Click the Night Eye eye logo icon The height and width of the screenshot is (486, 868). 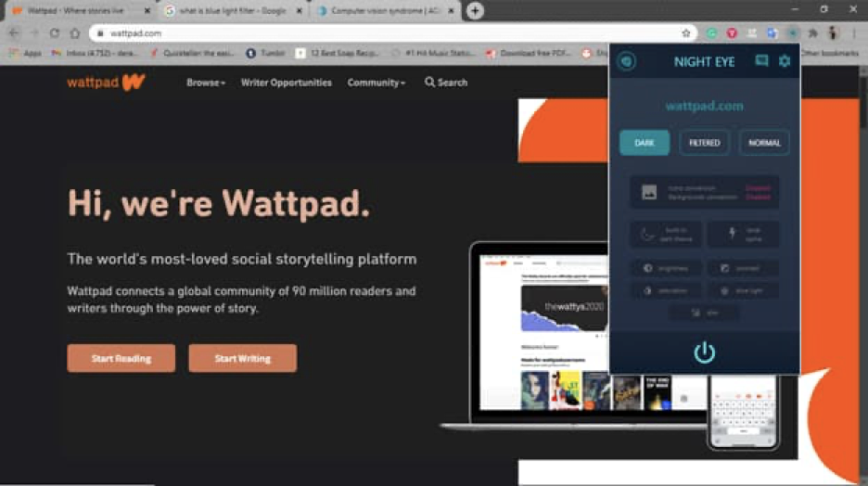[627, 61]
